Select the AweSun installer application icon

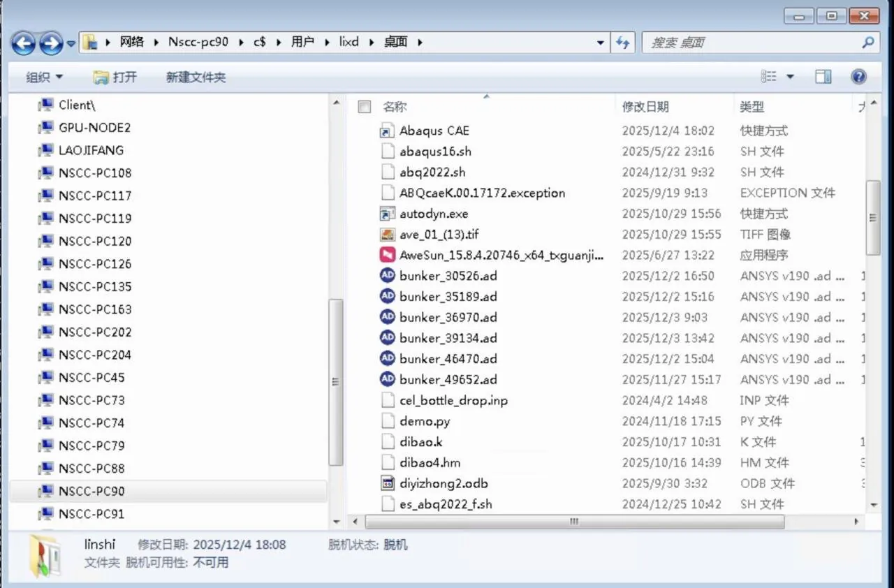coord(387,255)
